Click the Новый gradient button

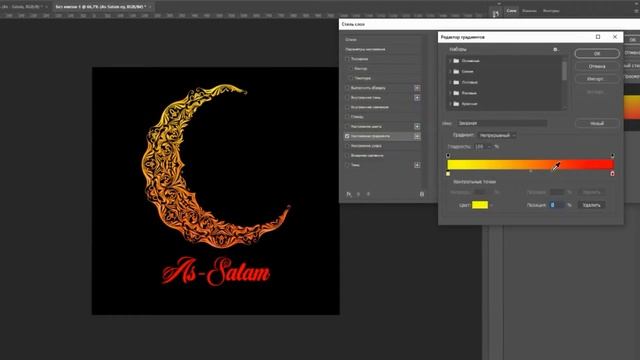(x=597, y=123)
